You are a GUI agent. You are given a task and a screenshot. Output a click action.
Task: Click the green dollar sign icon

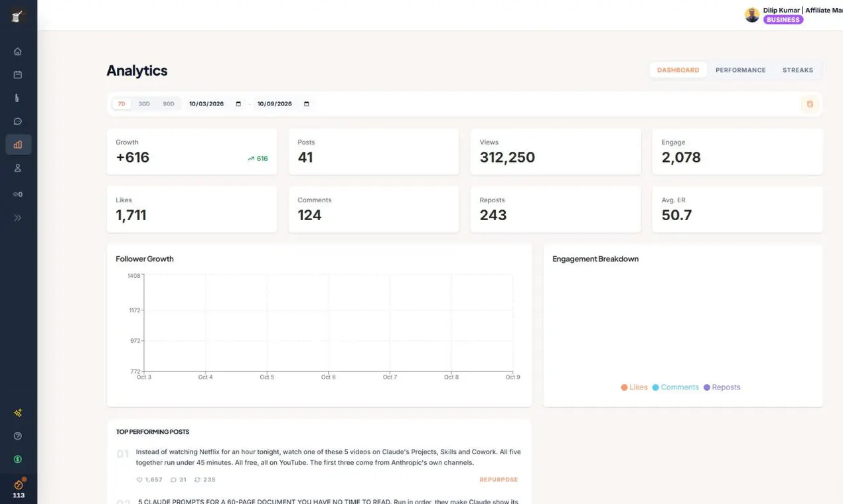point(18,459)
